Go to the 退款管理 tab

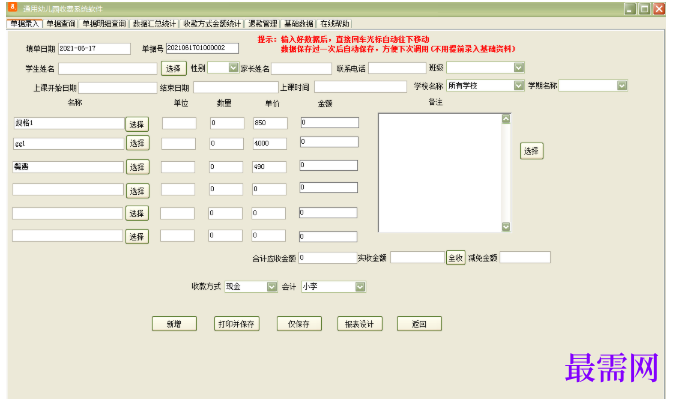263,24
